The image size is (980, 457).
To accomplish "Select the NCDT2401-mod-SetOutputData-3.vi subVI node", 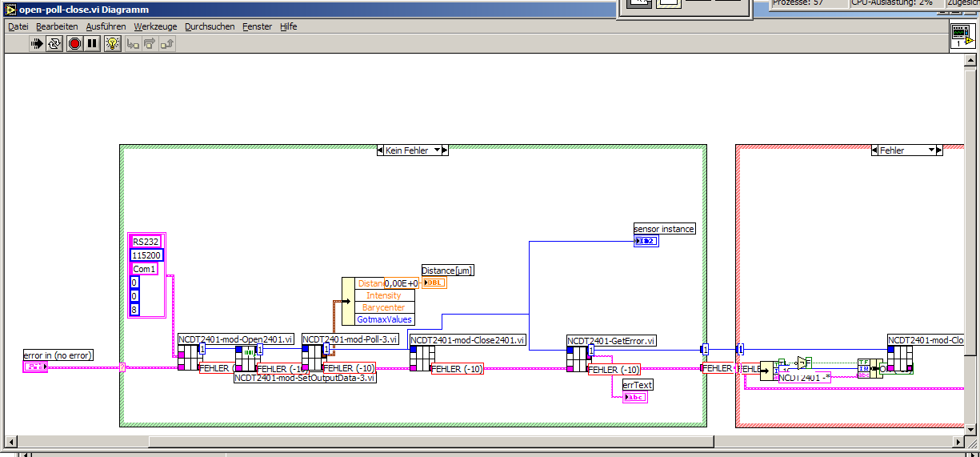I will [246, 359].
